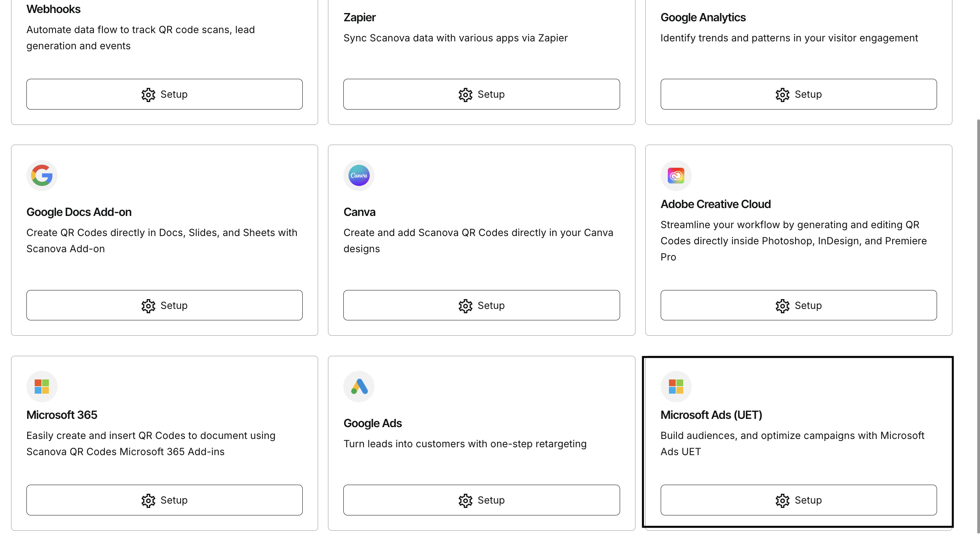The height and width of the screenshot is (543, 980).
Task: Click the gear icon in Webhooks Setup button
Action: pos(148,95)
